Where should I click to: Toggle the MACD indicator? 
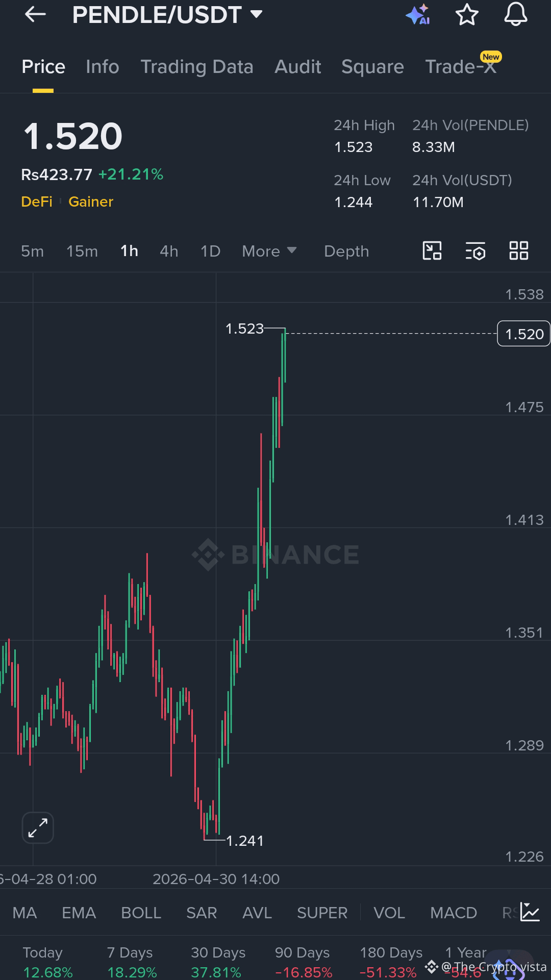tap(453, 913)
